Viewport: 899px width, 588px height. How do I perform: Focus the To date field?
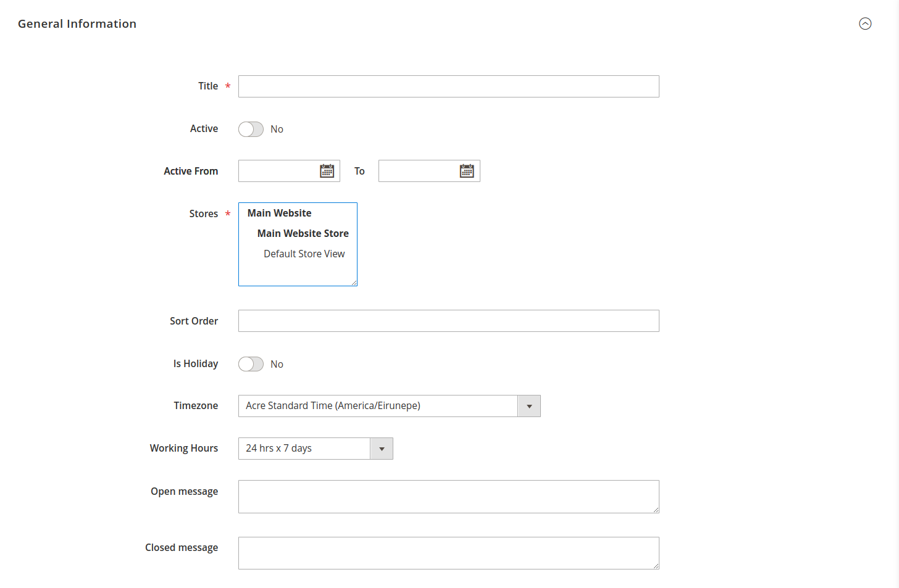point(418,171)
